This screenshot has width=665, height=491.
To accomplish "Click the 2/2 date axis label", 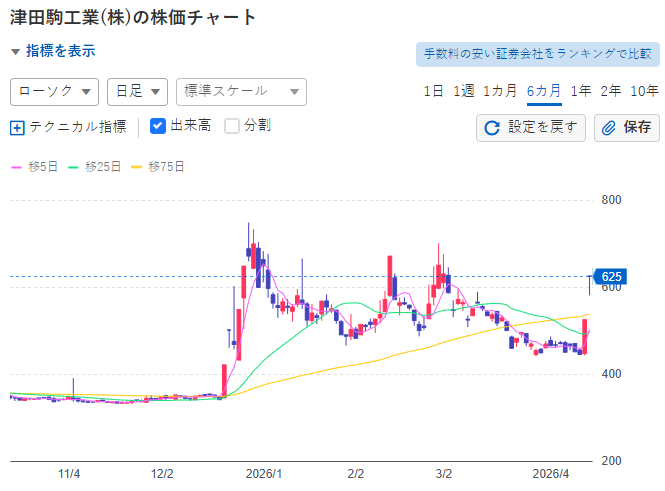I will tap(355, 474).
